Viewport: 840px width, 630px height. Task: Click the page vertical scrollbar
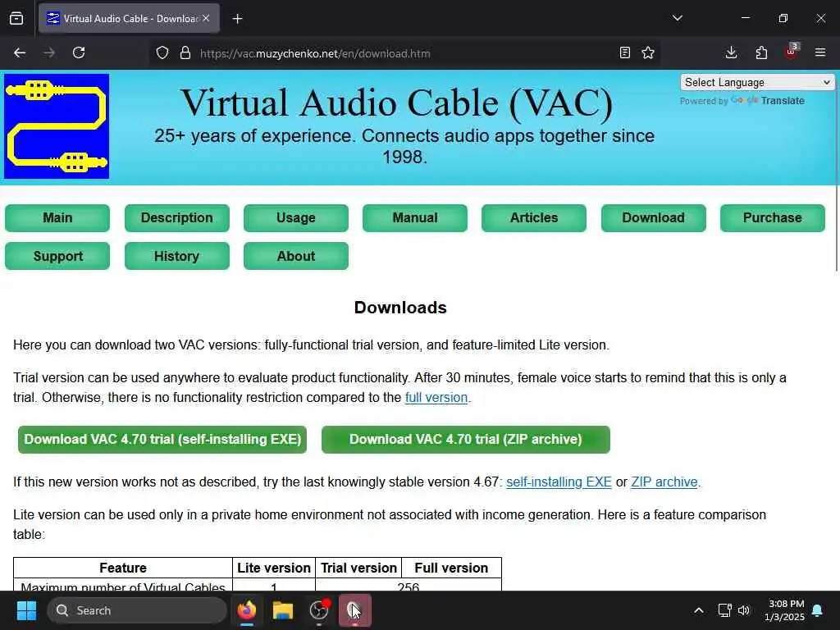836,171
